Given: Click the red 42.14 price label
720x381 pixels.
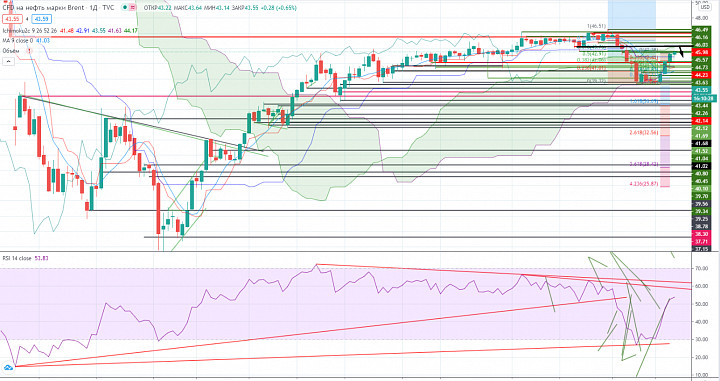Looking at the screenshot, I should 701,121.
